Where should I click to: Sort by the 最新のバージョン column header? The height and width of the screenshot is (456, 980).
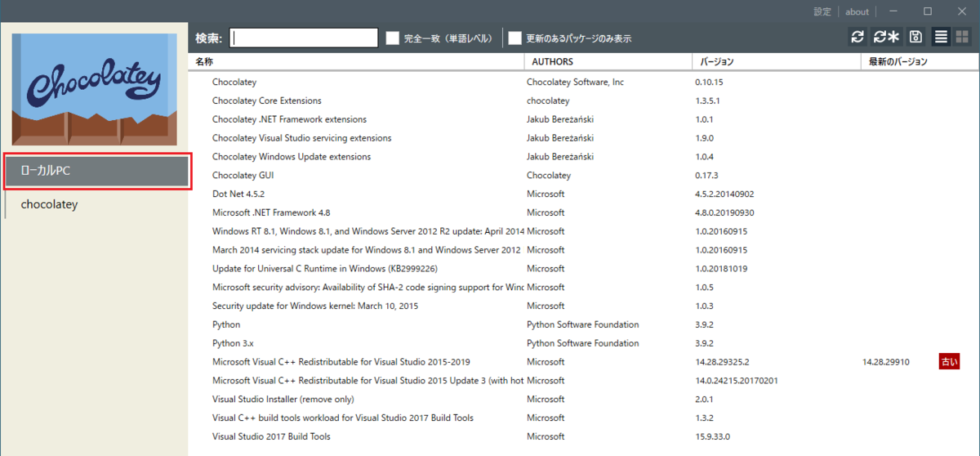click(920, 61)
